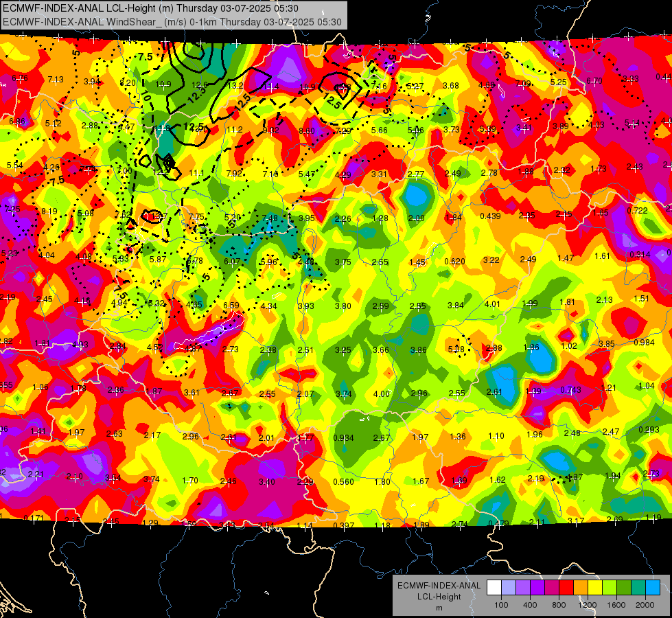
Task: Click the wind shear value 0.934
Action: coord(344,438)
